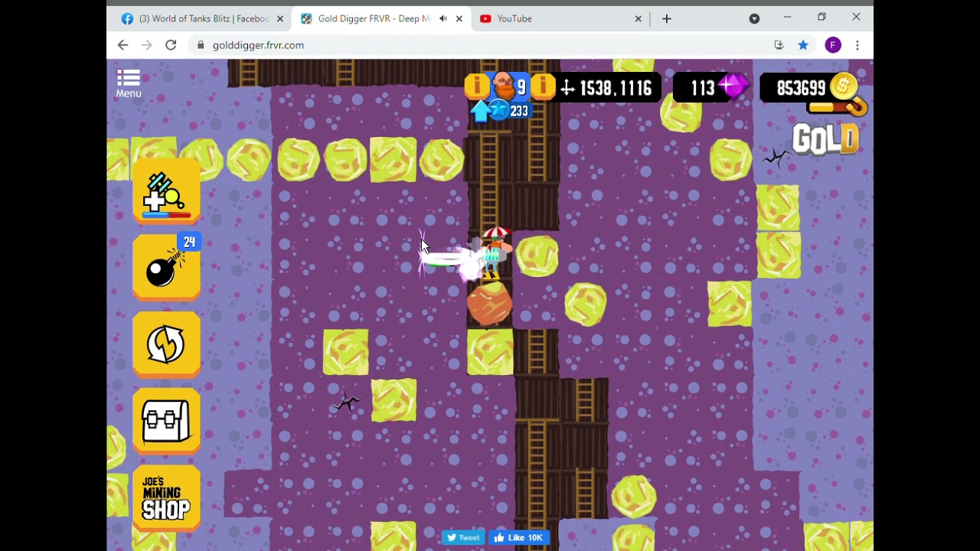Viewport: 980px width, 551px height.
Task: Activate the lightning recharge button
Action: point(166,344)
